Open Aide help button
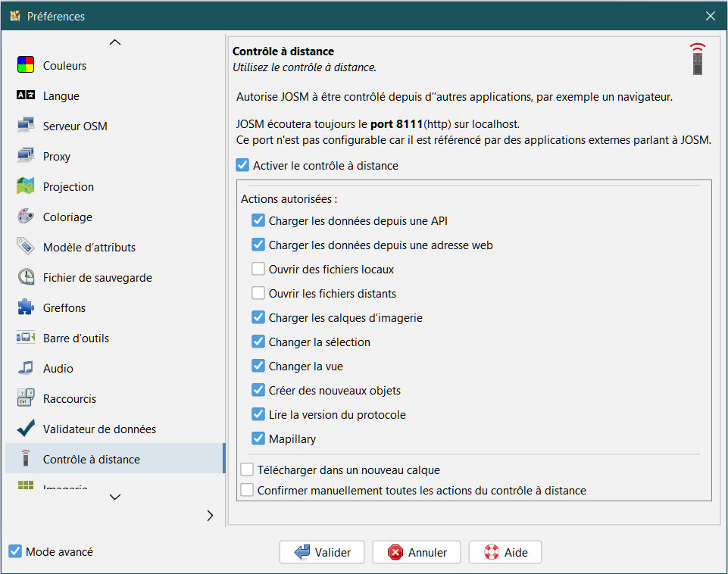The image size is (728, 574). (505, 553)
